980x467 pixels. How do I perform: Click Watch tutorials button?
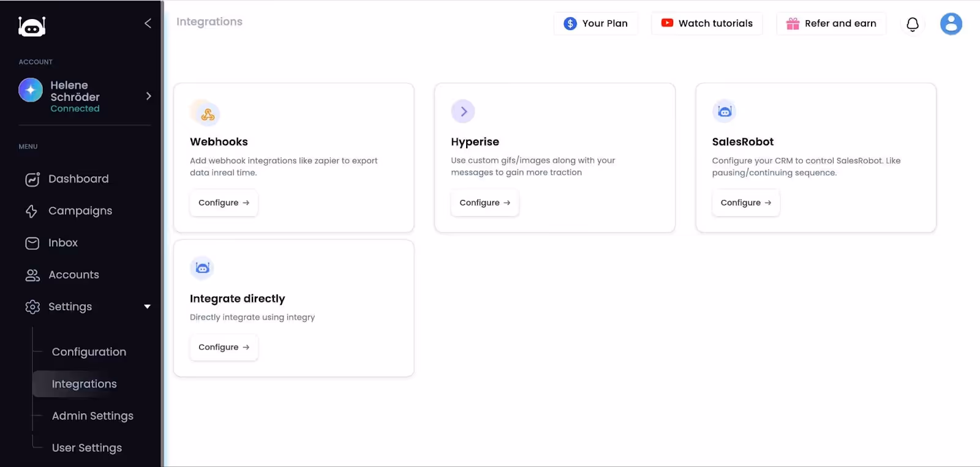tap(707, 23)
